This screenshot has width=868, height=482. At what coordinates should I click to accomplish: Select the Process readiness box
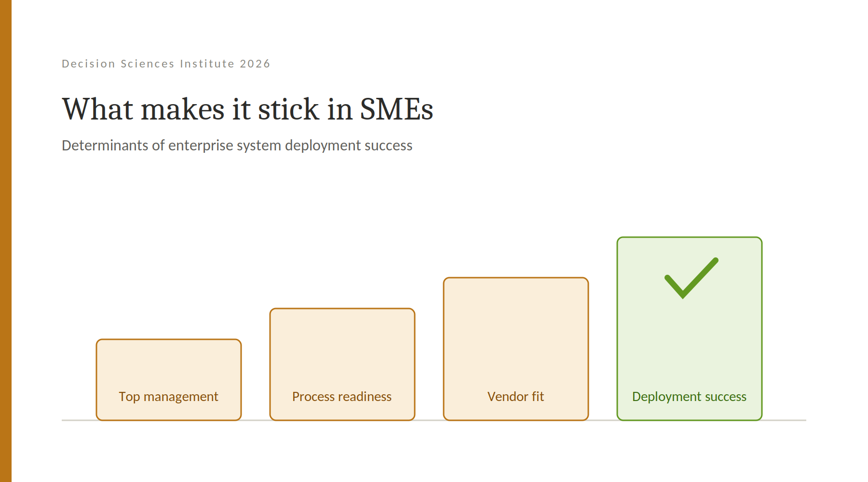point(342,364)
